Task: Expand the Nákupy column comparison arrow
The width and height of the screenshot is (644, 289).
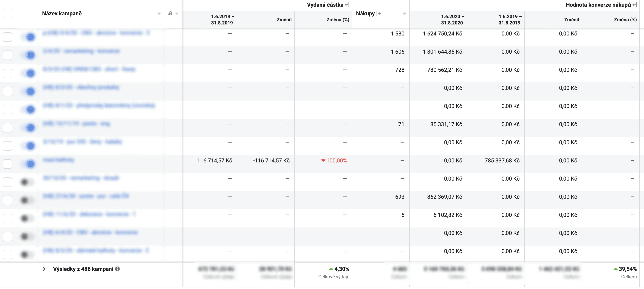Action: click(379, 14)
